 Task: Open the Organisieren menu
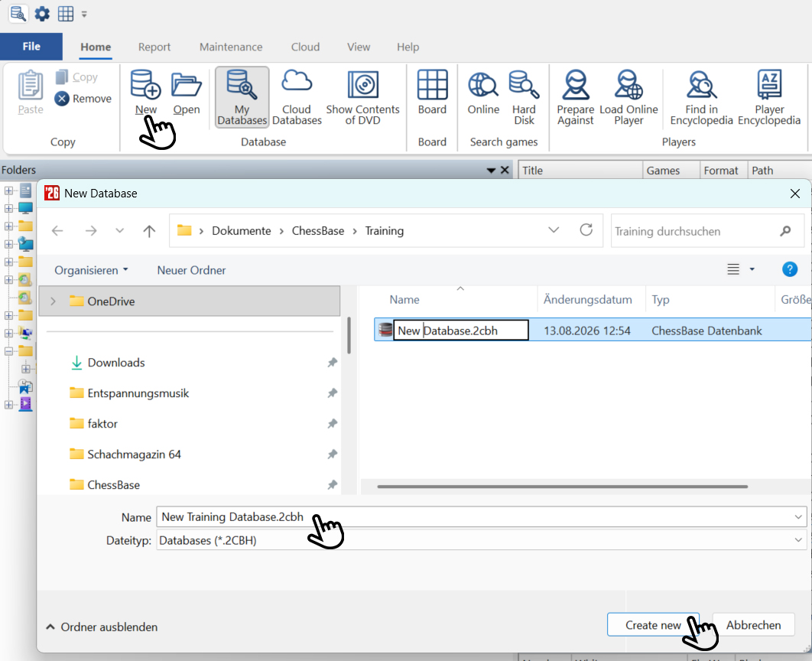click(91, 270)
